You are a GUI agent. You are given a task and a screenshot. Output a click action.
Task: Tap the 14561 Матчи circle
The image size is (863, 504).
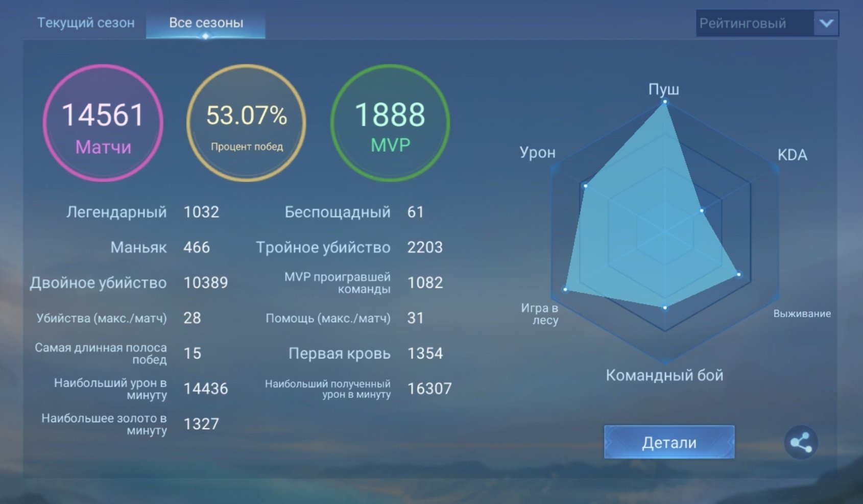pyautogui.click(x=103, y=123)
